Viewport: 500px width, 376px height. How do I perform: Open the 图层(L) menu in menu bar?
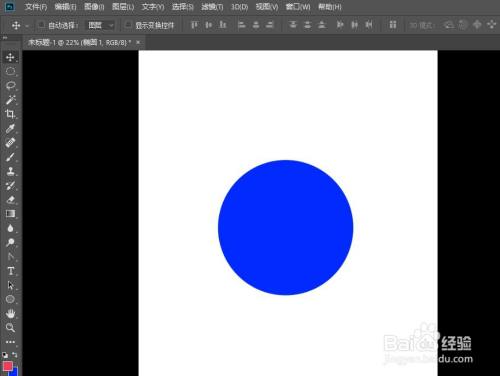(x=123, y=7)
